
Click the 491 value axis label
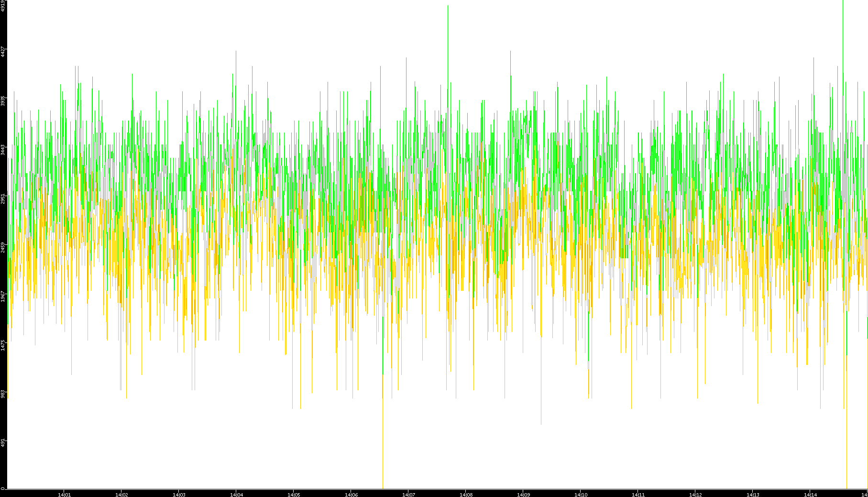[3, 443]
